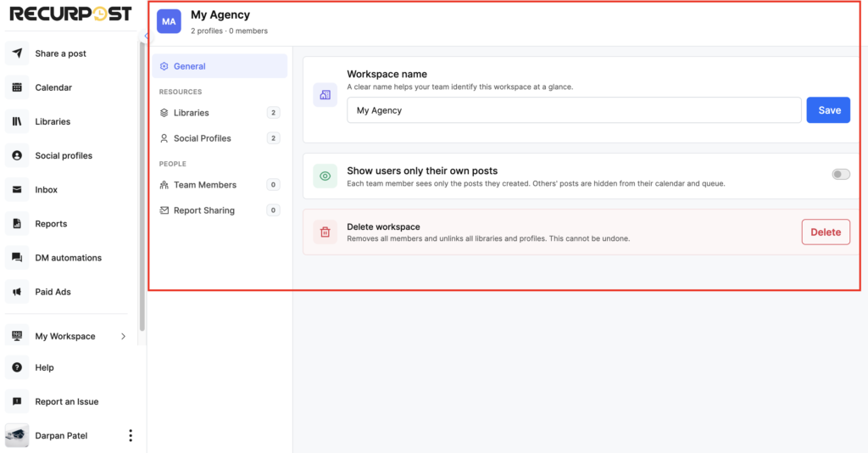Click the workspace name building icon
868x453 pixels.
(325, 95)
